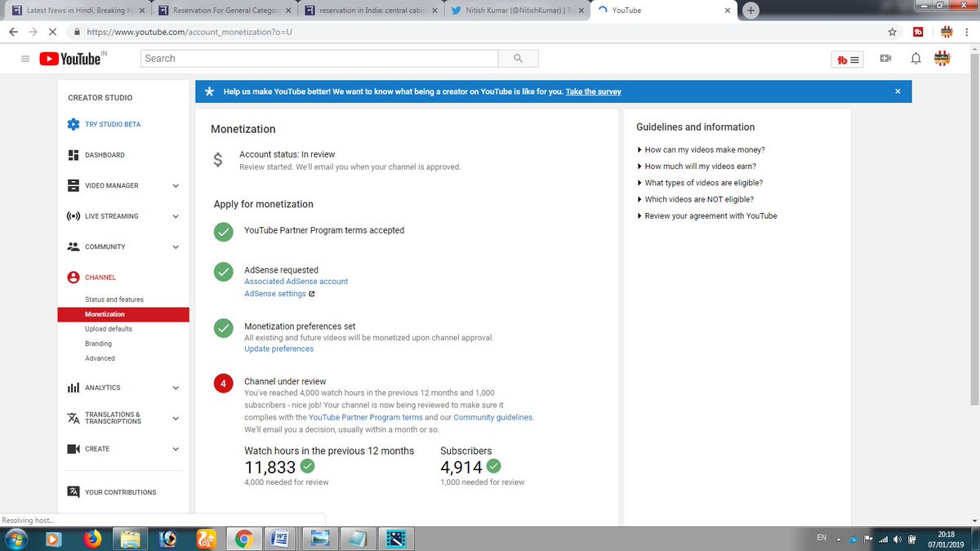Dismiss the survey banner with the X
Image resolution: width=980 pixels, height=551 pixels.
click(x=898, y=91)
